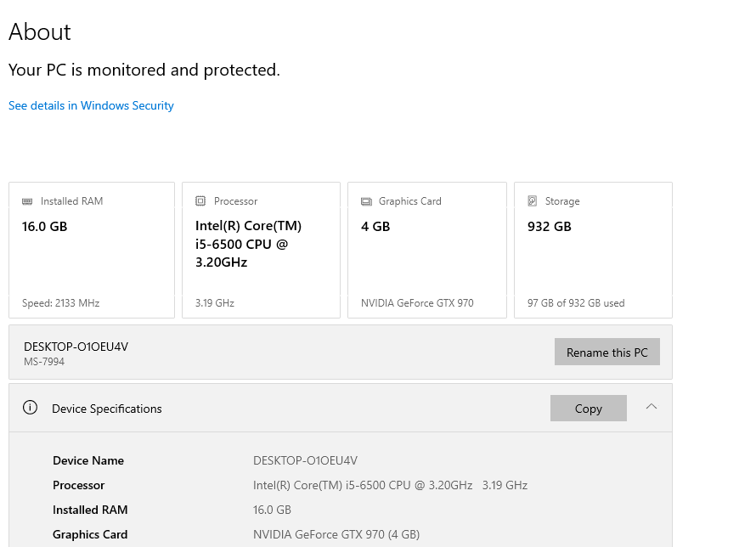Viewport: 756px width, 547px height.
Task: Click the Device Name label
Action: (88, 460)
